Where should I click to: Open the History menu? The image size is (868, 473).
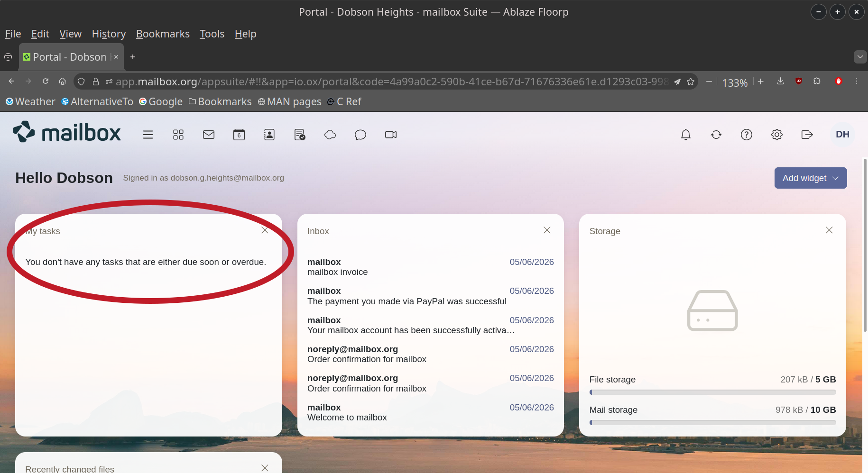(109, 34)
